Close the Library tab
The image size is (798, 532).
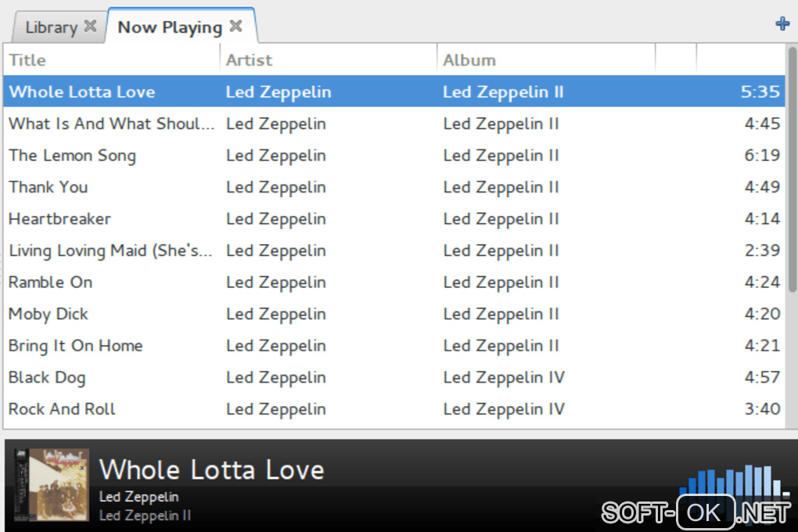tap(90, 26)
